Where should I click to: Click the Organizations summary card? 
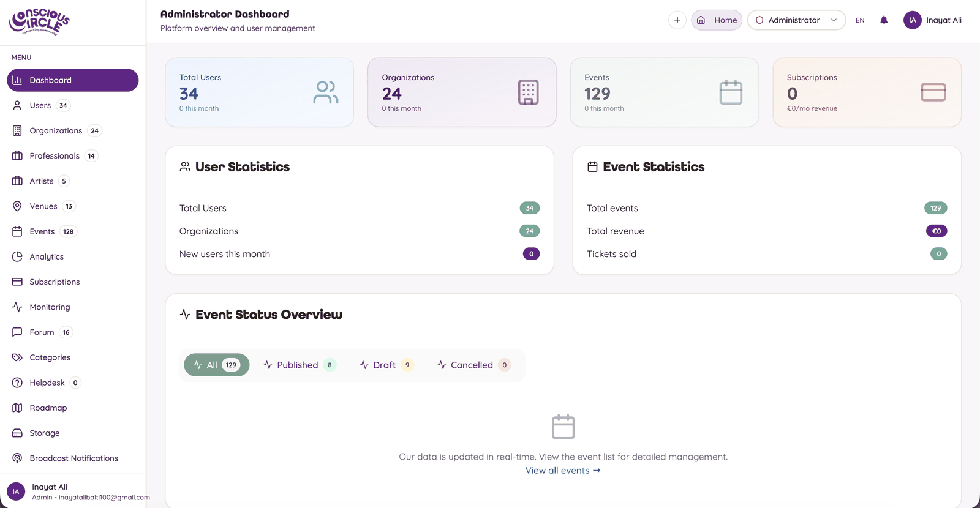pos(462,92)
